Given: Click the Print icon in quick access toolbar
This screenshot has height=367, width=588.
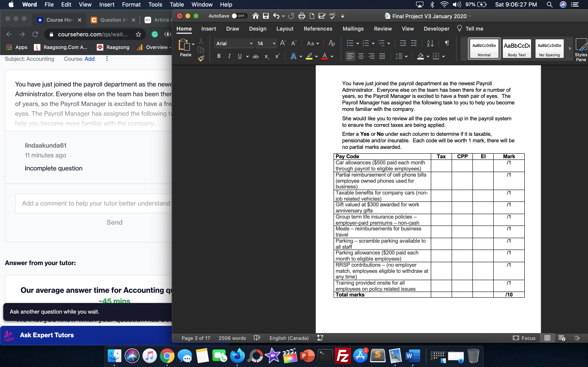Looking at the screenshot, I should coord(302,16).
